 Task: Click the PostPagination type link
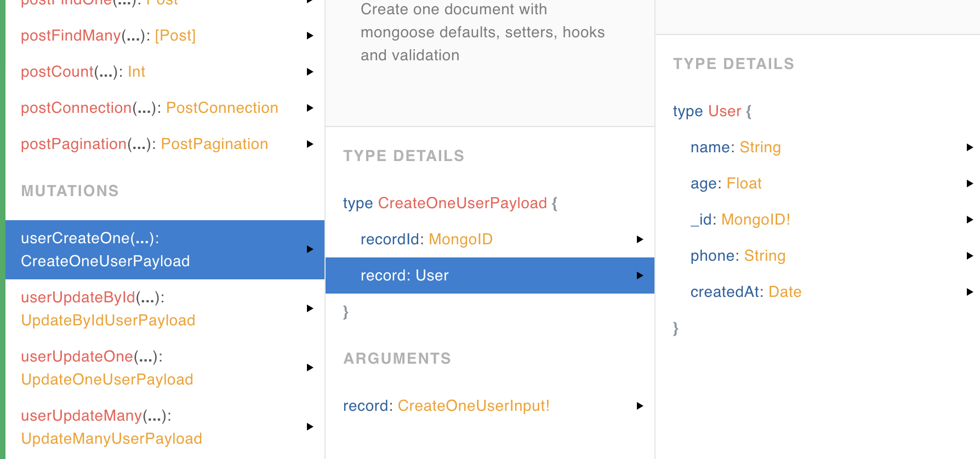pyautogui.click(x=214, y=144)
